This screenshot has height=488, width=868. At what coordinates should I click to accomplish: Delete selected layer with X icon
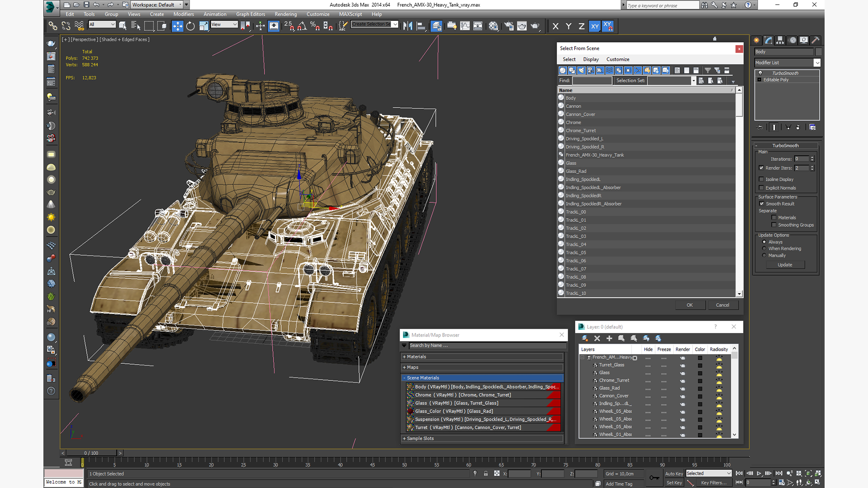pos(597,338)
